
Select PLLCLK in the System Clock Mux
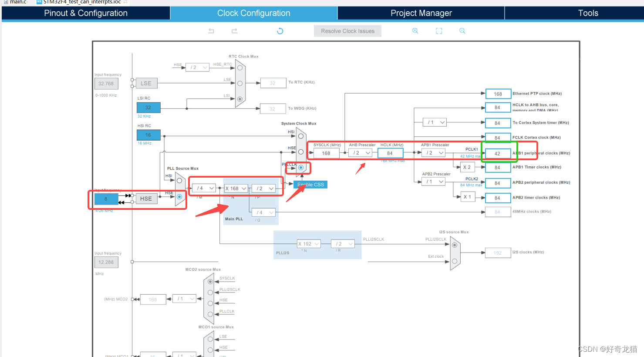click(x=301, y=168)
